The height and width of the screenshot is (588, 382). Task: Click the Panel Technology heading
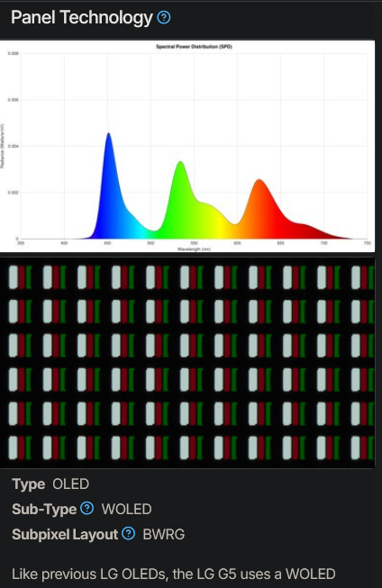82,18
